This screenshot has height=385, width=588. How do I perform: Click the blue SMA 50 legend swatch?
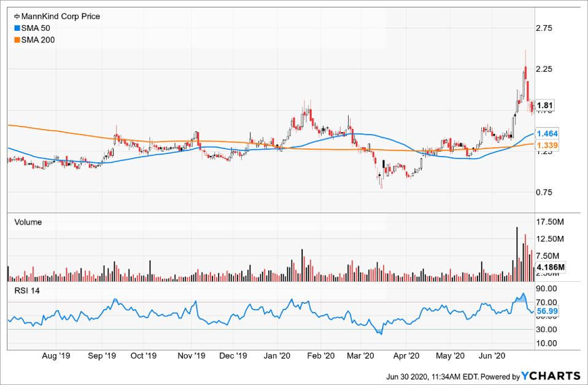pos(17,28)
